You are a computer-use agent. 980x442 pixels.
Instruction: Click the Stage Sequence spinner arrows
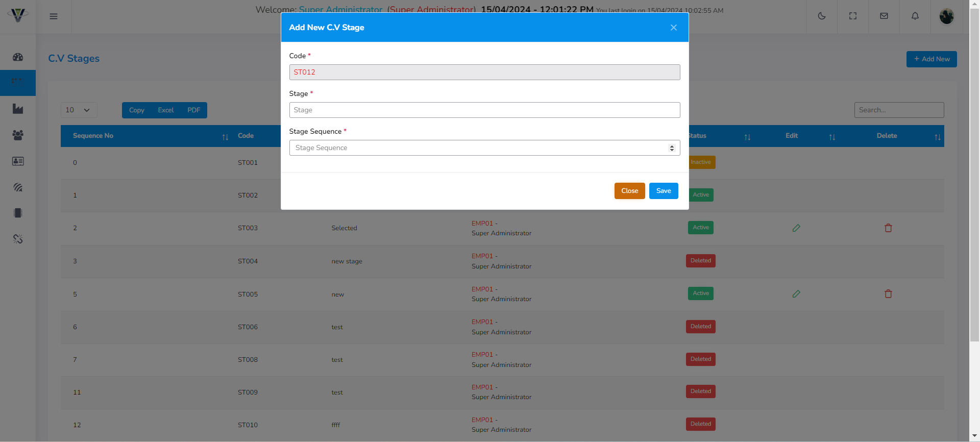click(672, 148)
